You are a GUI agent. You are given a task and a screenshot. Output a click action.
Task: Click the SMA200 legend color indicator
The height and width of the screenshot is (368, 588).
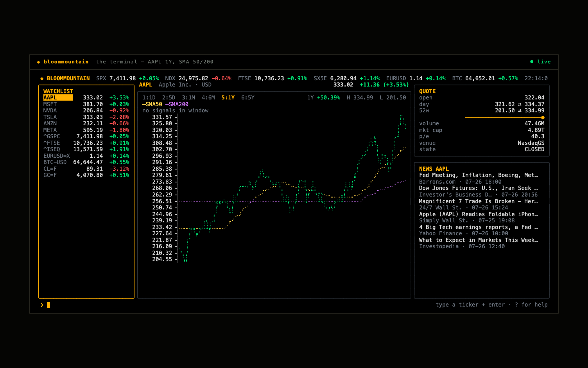(167, 104)
